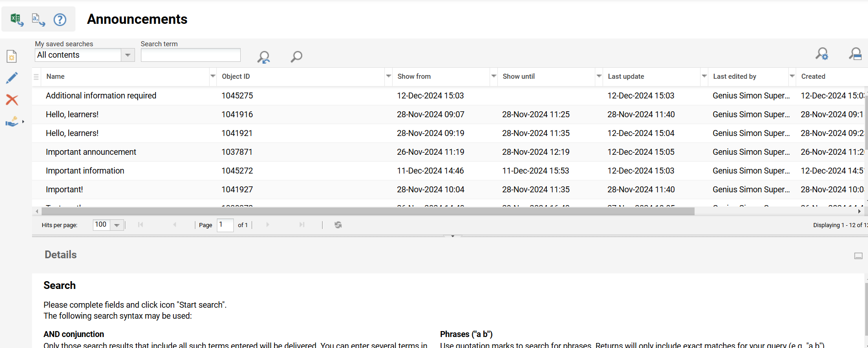The image size is (868, 348).
Task: Open the My saved searches dropdown
Action: (x=128, y=55)
